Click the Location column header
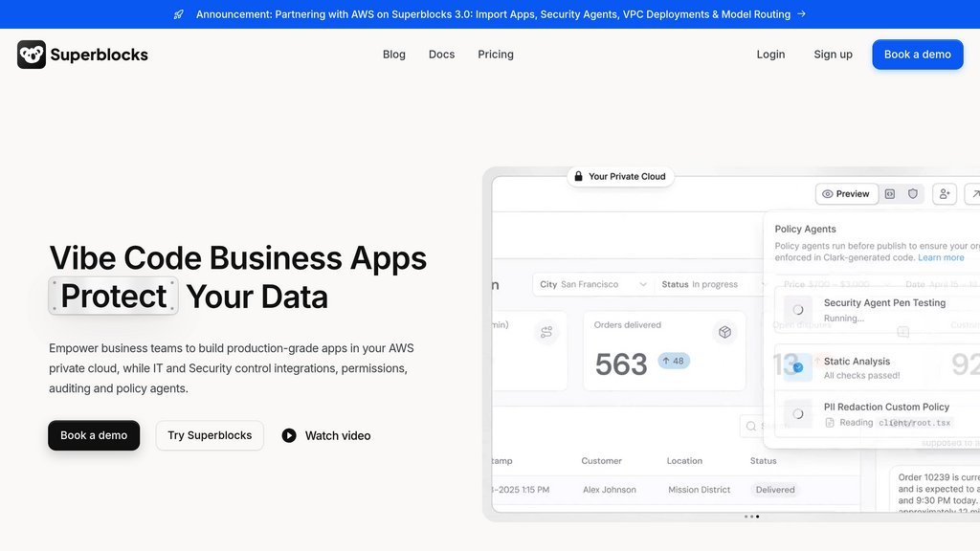Image resolution: width=980 pixels, height=551 pixels. coord(684,461)
